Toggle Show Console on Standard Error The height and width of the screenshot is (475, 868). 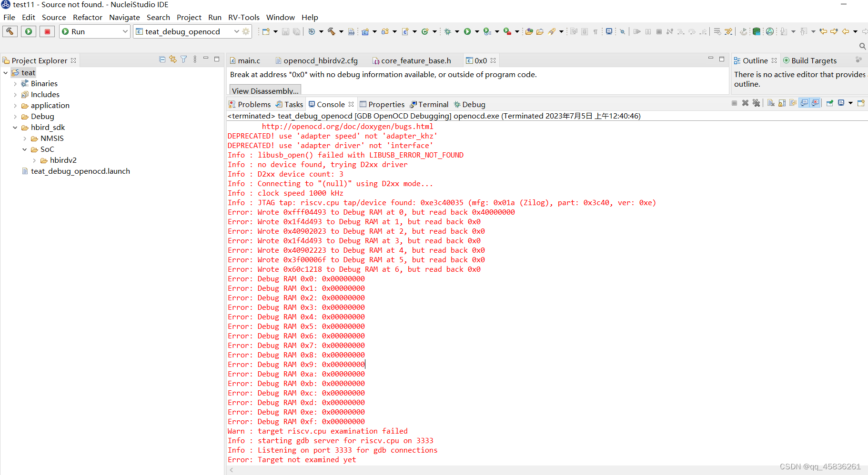point(816,103)
